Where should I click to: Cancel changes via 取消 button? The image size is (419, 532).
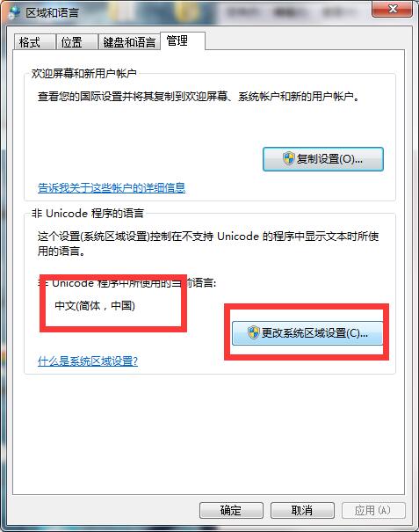click(302, 510)
